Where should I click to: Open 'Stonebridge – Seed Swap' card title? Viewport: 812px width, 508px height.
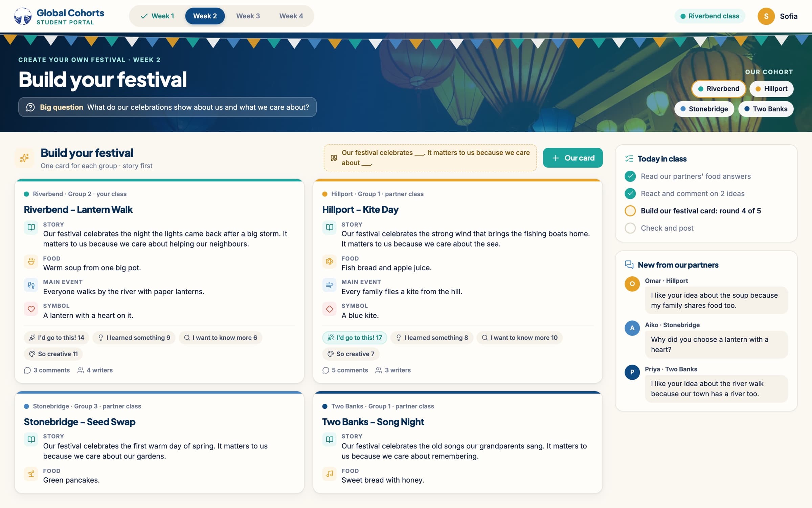click(x=80, y=422)
